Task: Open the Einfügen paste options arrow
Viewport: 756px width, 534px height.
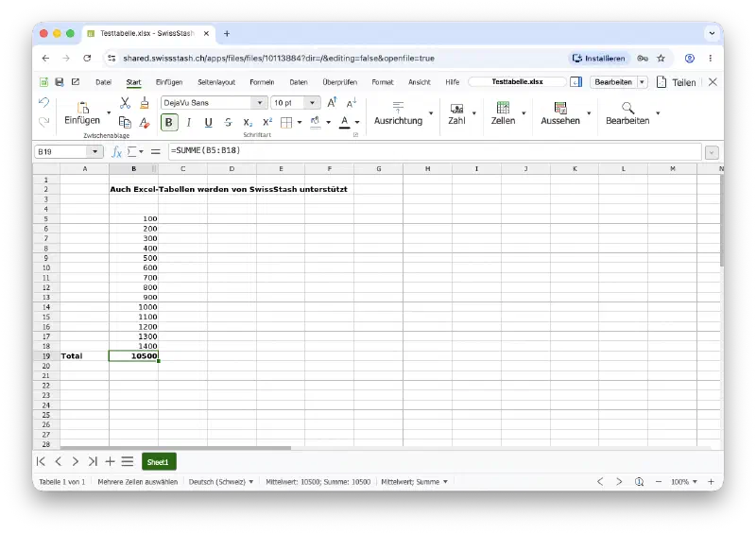Action: coord(109,112)
